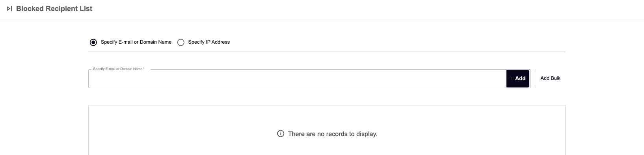Screen dimensions: 644x155
Task: Toggle the panel arrow next to Blocked Recipient
Action: click(x=9, y=9)
